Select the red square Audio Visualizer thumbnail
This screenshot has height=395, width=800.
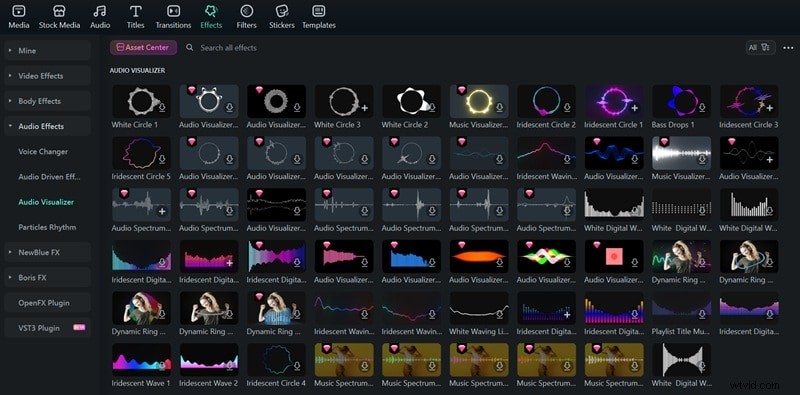click(614, 256)
